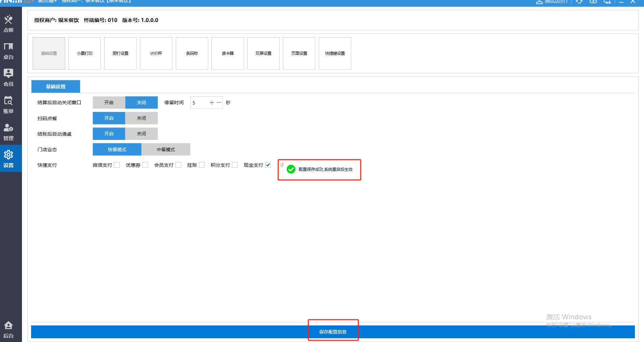Screen dimensions: 644x342
Task: Click the lock screen monitor icon
Action: coord(607,2)
